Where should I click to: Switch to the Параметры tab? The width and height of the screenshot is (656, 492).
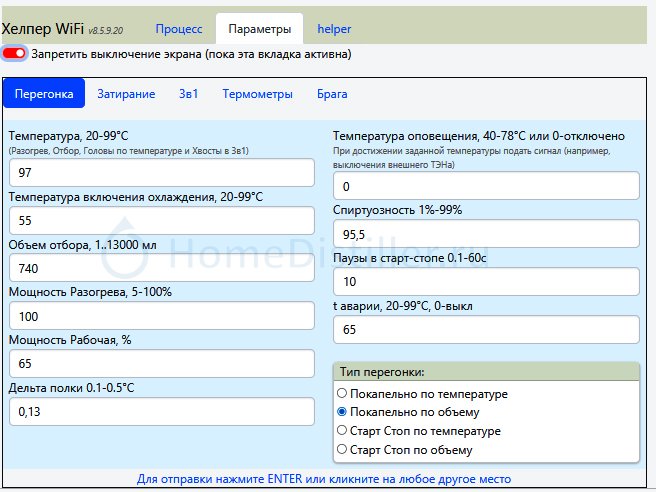pyautogui.click(x=259, y=29)
